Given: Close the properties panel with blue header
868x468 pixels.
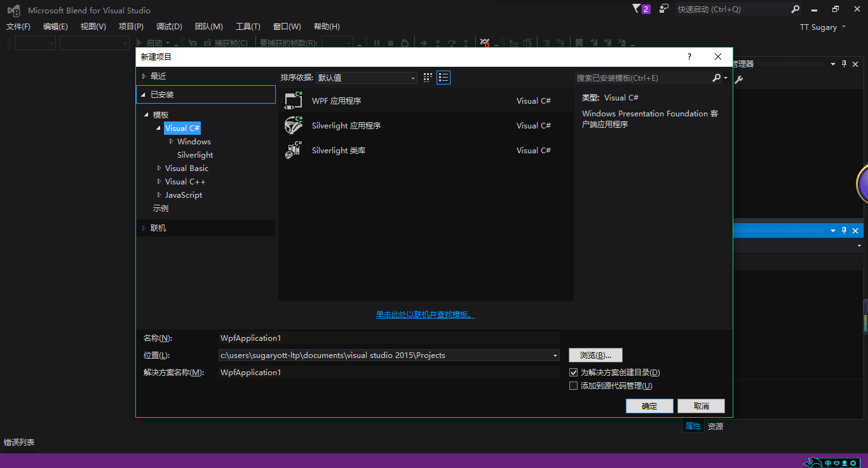Looking at the screenshot, I should coord(855,230).
